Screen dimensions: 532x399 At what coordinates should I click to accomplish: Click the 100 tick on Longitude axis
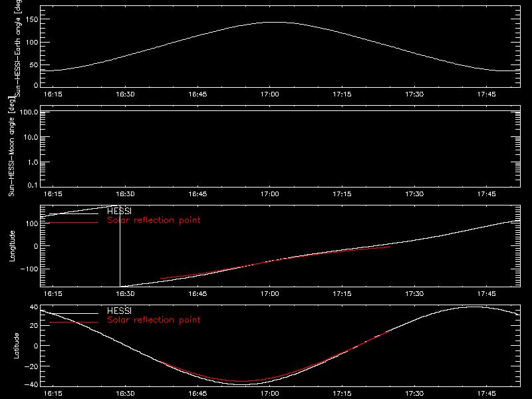pos(32,223)
